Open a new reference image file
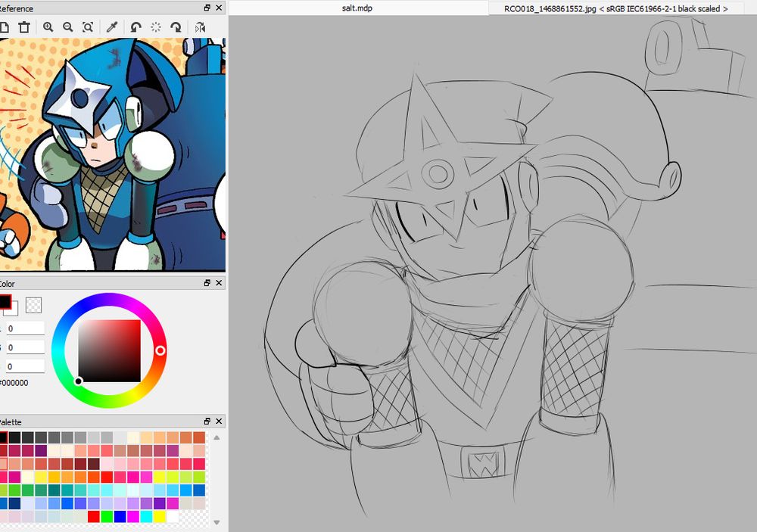757x532 pixels. click(4, 27)
